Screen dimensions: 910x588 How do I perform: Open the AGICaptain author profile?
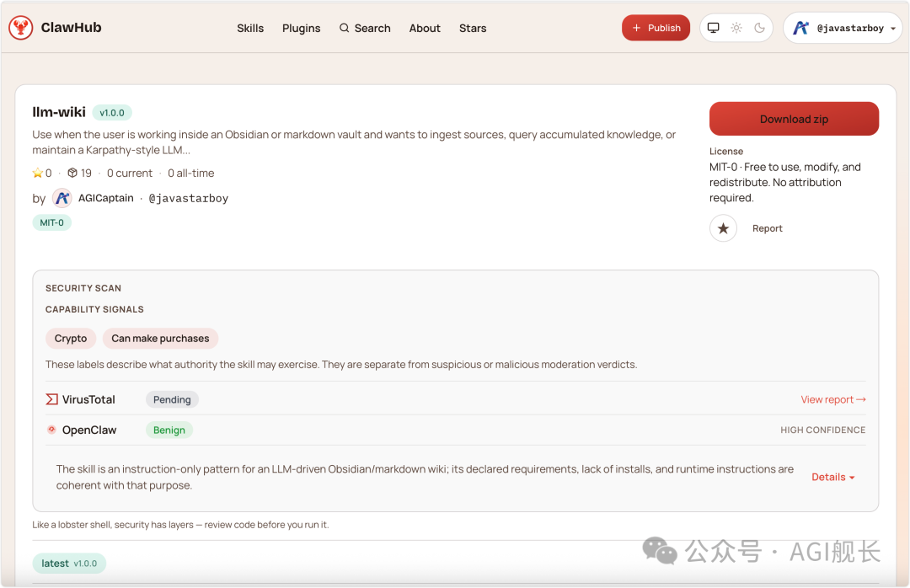coord(105,198)
